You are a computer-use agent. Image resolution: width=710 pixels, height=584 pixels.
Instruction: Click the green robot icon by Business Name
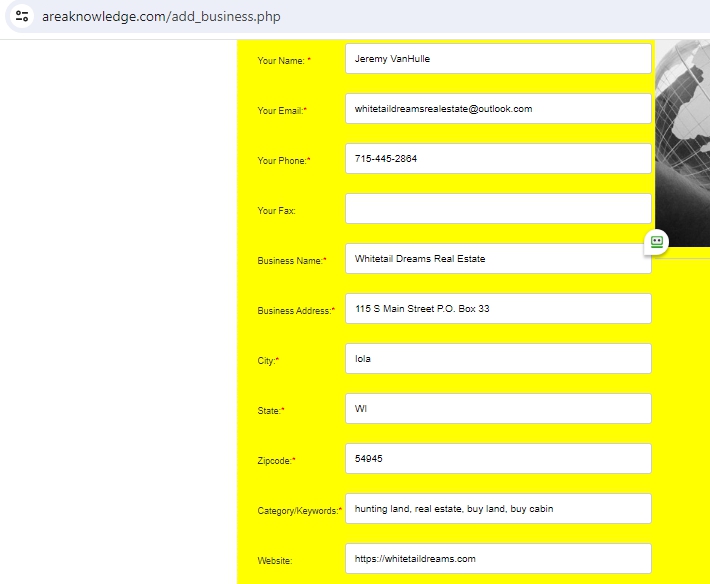pos(657,241)
